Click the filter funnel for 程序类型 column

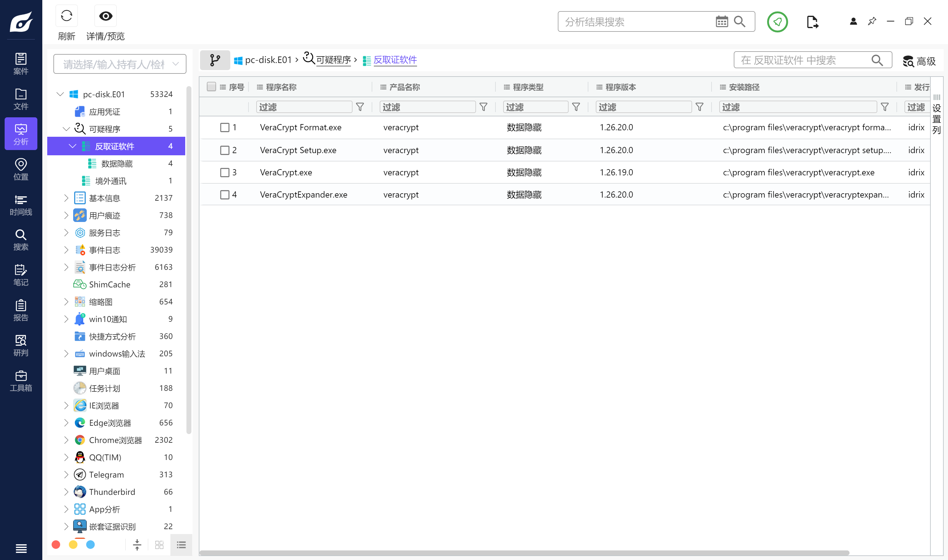(576, 107)
